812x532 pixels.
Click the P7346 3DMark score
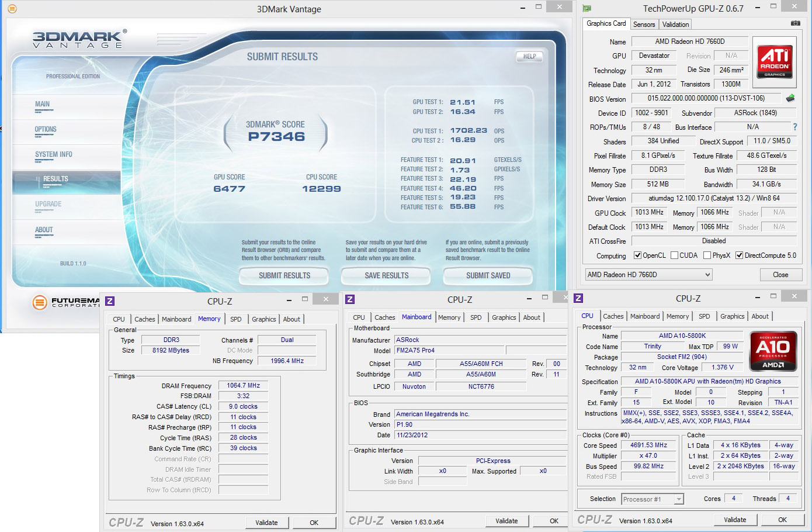point(276,137)
